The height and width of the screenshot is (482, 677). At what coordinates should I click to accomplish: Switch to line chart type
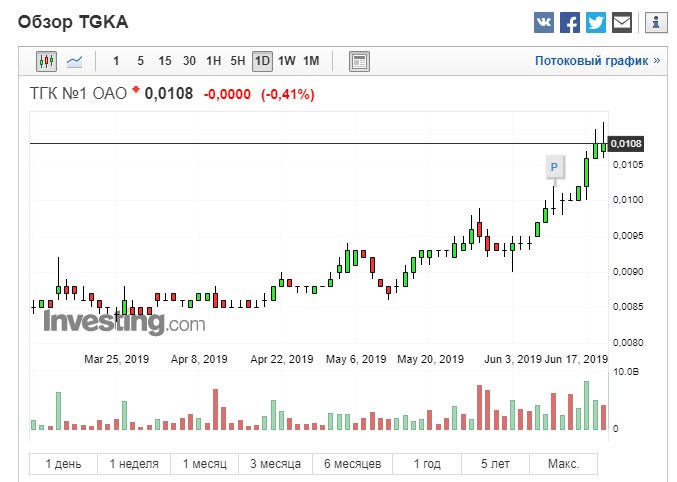[x=75, y=61]
